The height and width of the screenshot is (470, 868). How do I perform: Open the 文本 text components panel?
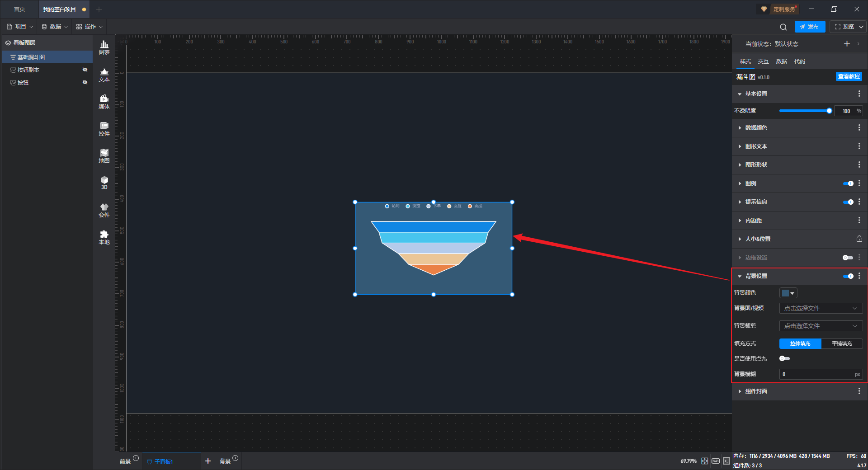click(104, 75)
